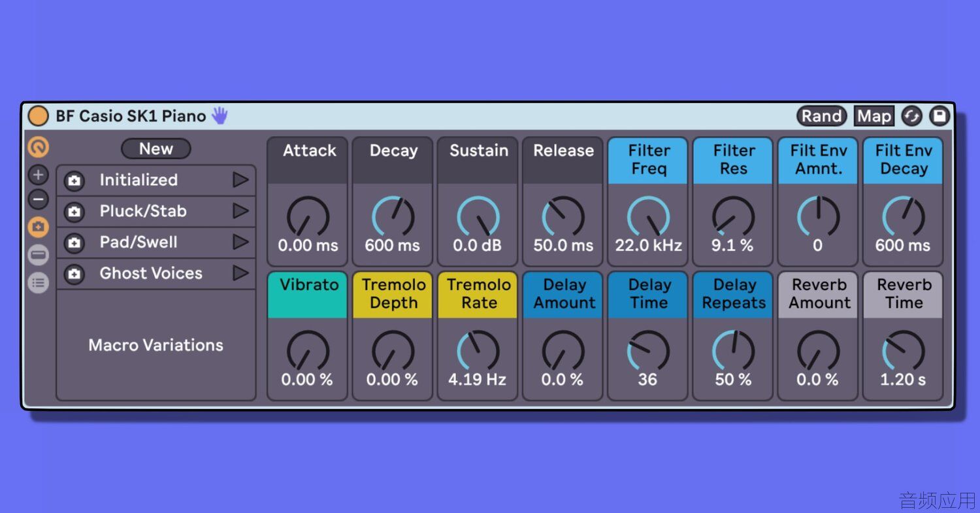Click the Reverb Amount gray label header
Viewport: 980px width, 513px height.
pyautogui.click(x=818, y=295)
